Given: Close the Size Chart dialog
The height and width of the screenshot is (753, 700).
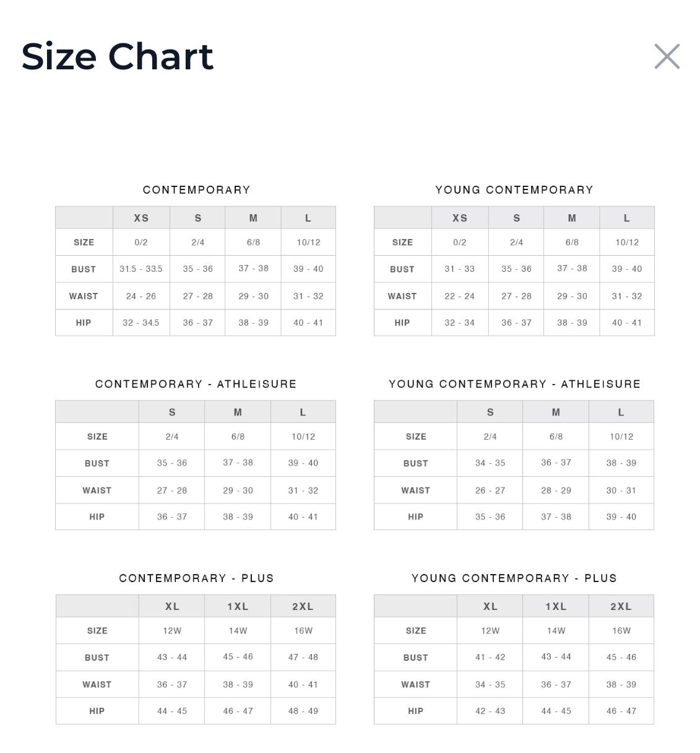Looking at the screenshot, I should click(x=667, y=56).
